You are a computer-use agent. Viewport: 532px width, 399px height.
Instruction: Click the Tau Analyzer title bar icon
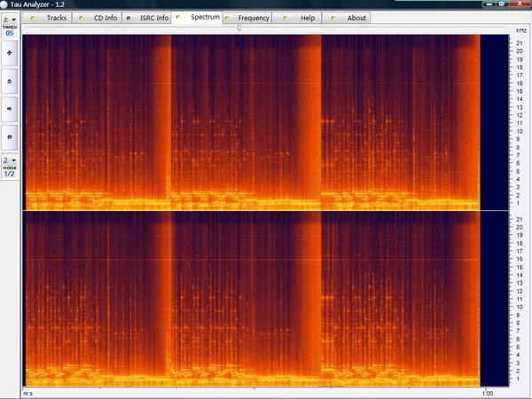coord(4,4)
